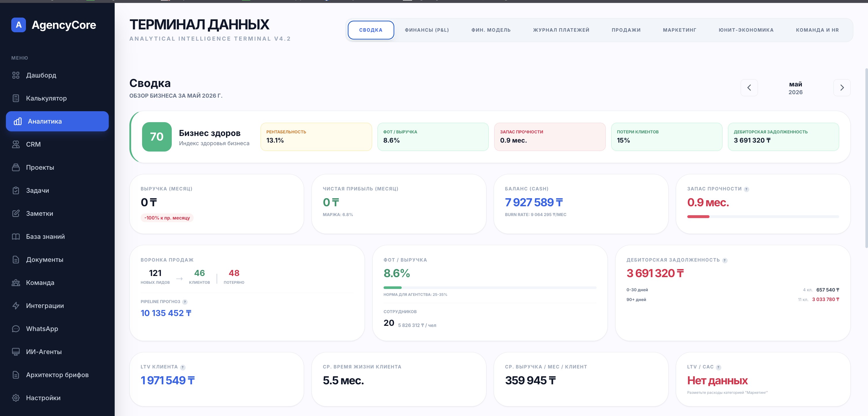Go to next month with right chevron

(x=842, y=88)
